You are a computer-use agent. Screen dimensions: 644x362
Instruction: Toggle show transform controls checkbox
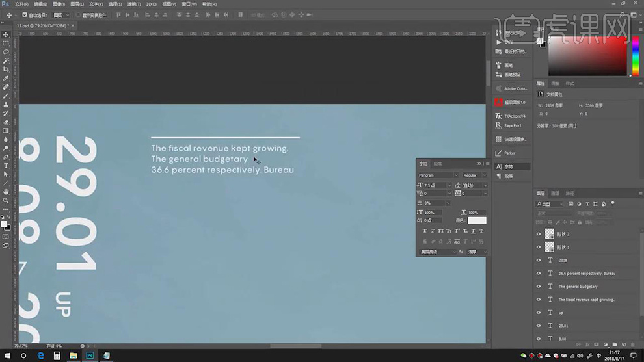coord(78,15)
